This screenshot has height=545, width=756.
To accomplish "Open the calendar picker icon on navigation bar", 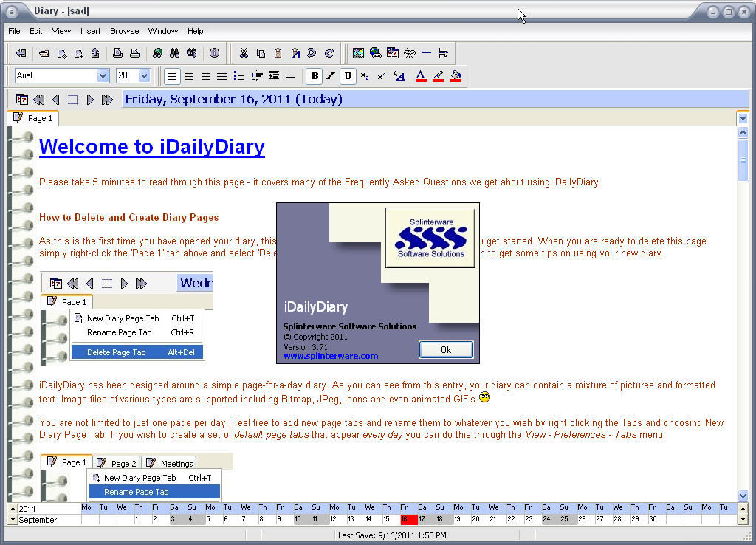I will (x=22, y=99).
